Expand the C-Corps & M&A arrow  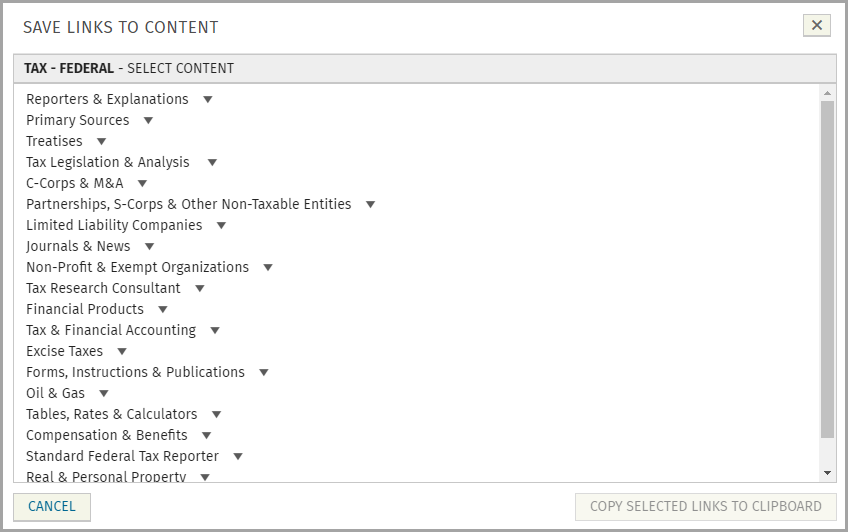pyautogui.click(x=142, y=184)
